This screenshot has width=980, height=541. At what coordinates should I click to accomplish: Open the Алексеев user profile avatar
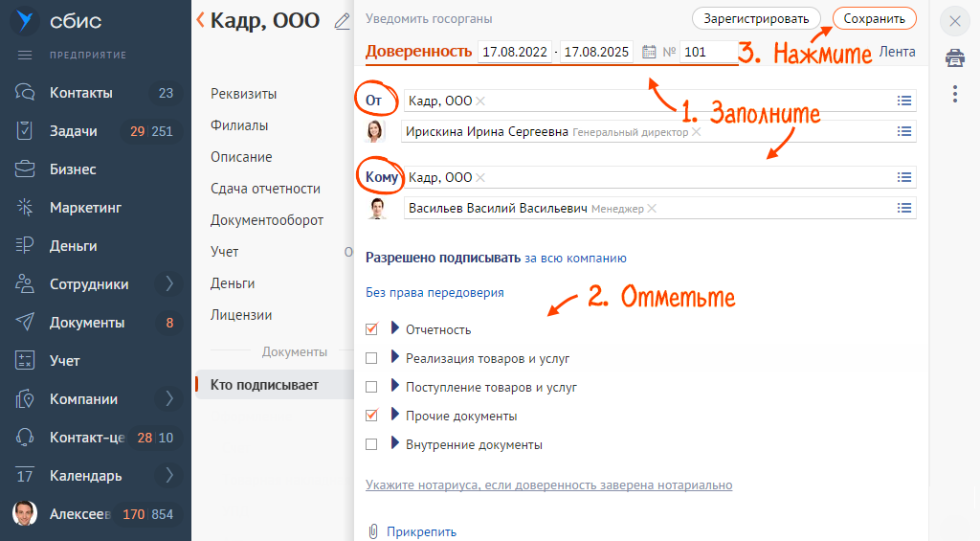[x=25, y=513]
